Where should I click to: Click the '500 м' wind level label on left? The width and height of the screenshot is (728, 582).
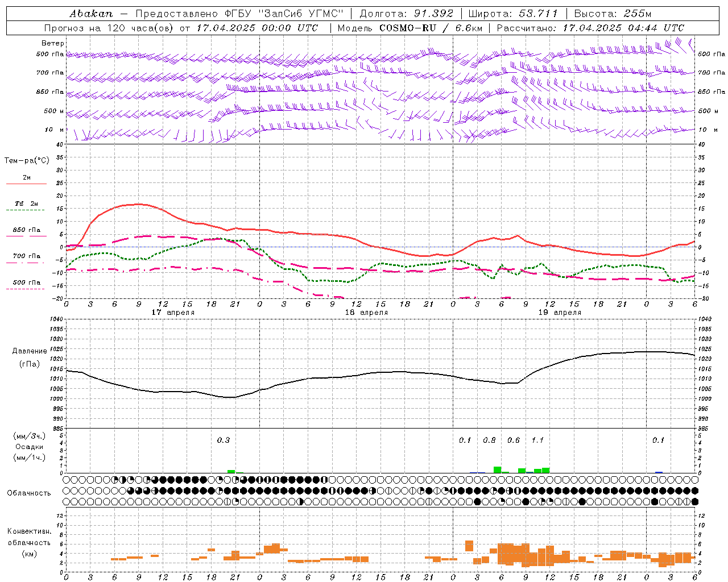[x=54, y=111]
